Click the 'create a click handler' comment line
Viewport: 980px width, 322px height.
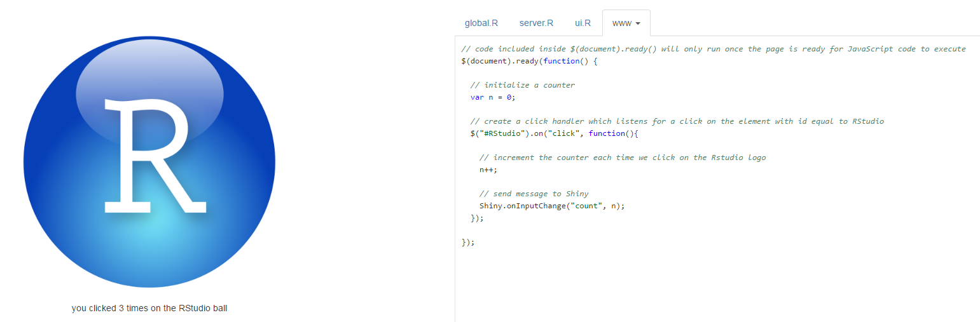(677, 121)
